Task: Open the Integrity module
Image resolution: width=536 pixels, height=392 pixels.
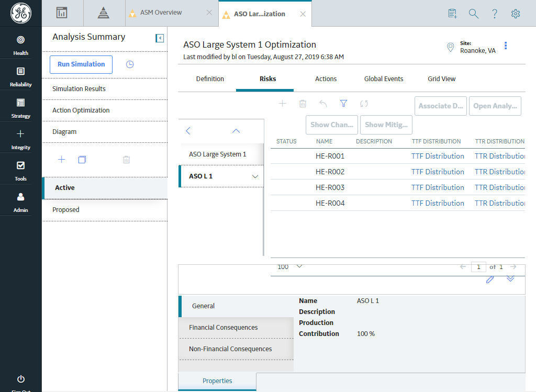Action: point(20,139)
